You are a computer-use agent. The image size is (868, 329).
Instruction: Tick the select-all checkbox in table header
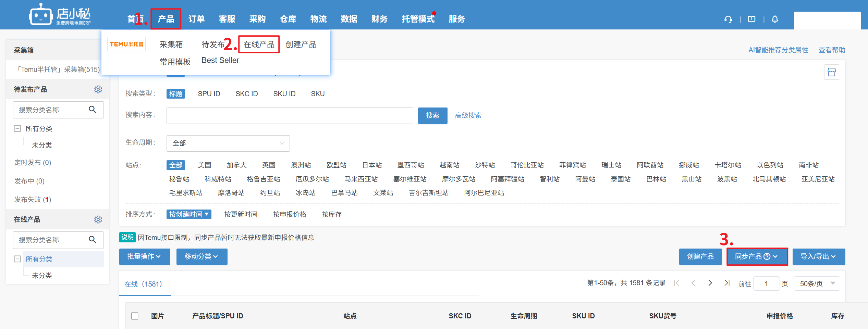(x=135, y=316)
